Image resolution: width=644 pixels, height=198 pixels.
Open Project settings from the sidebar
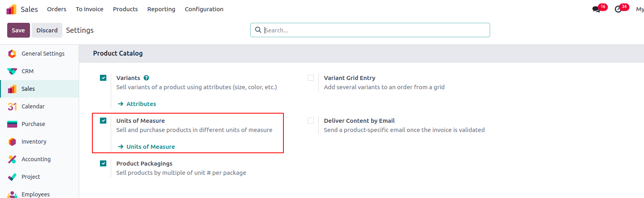pos(31,177)
